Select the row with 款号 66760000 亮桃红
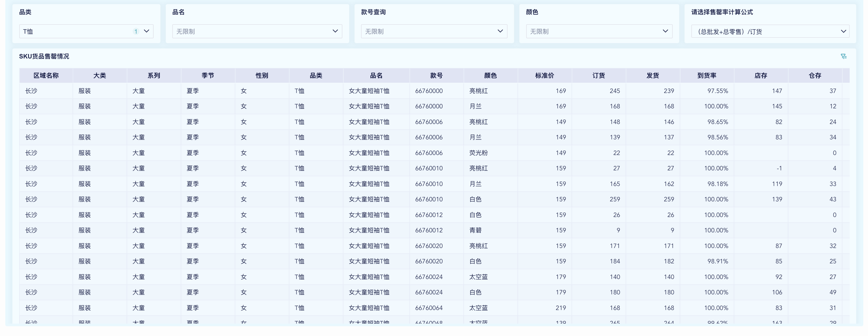 pyautogui.click(x=477, y=91)
